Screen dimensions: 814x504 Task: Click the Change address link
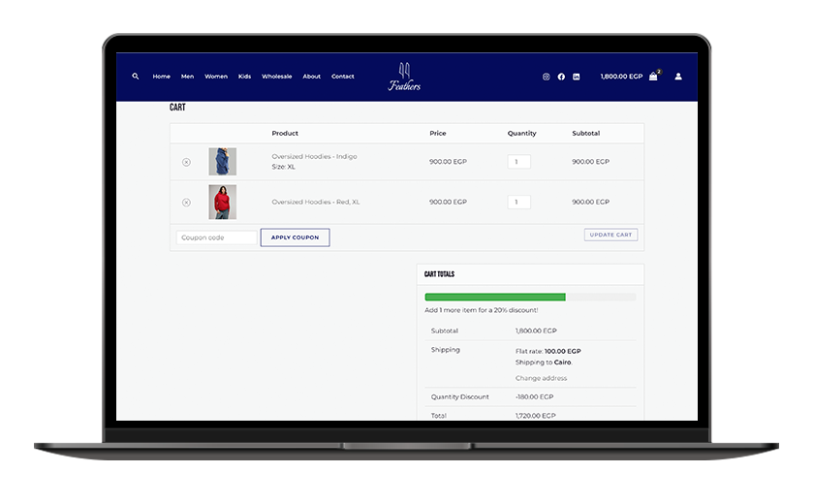541,378
